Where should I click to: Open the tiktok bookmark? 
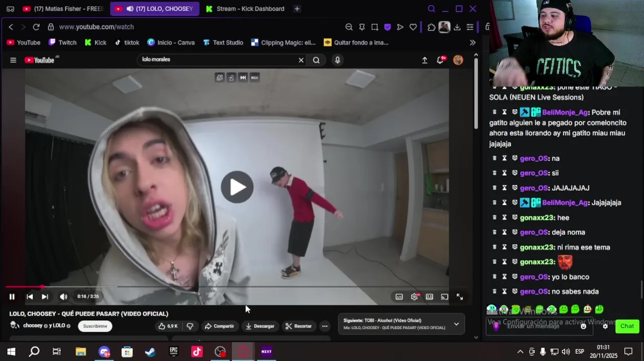pyautogui.click(x=127, y=43)
